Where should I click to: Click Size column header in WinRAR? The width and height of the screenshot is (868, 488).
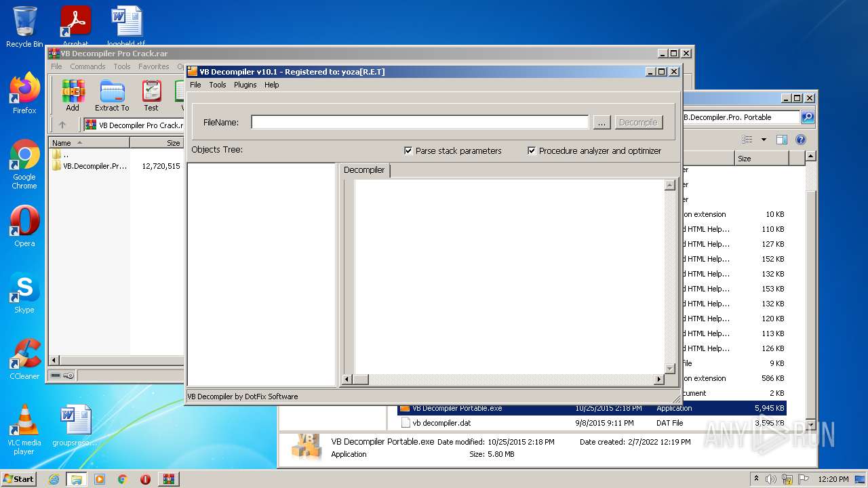point(157,143)
